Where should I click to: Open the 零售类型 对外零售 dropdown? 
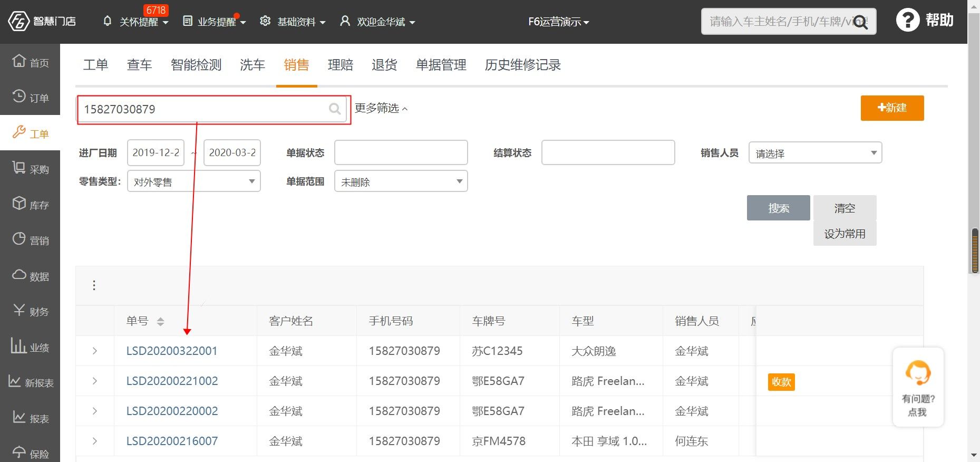[x=194, y=181]
